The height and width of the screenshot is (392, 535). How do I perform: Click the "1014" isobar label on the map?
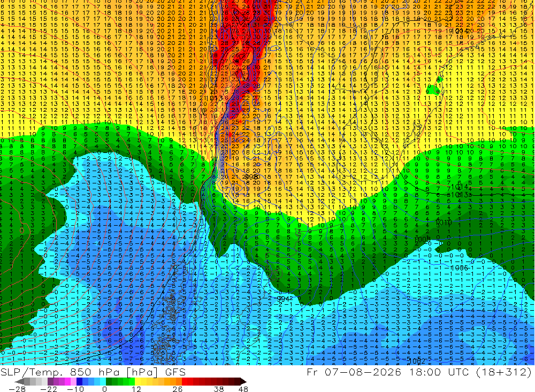(x=460, y=187)
